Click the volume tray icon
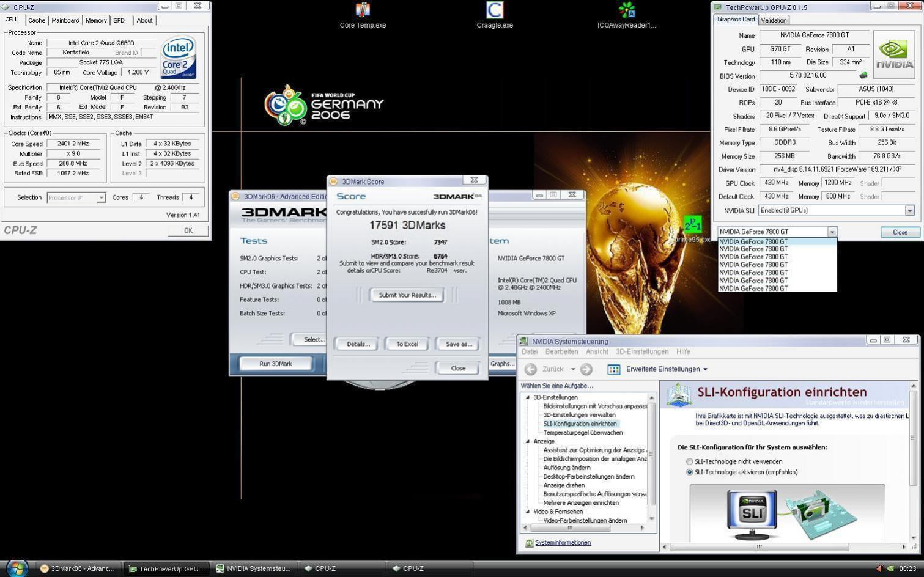Screen dimensions: 924x577 (x=879, y=568)
